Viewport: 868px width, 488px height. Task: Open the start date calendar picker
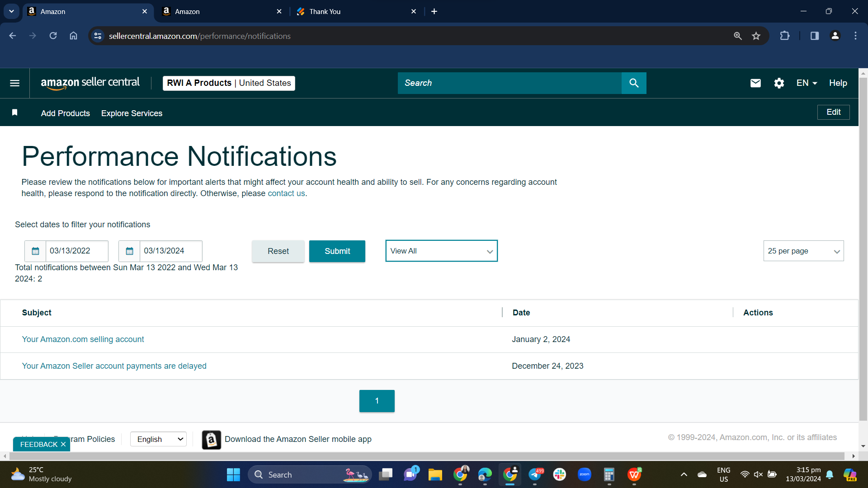(35, 251)
